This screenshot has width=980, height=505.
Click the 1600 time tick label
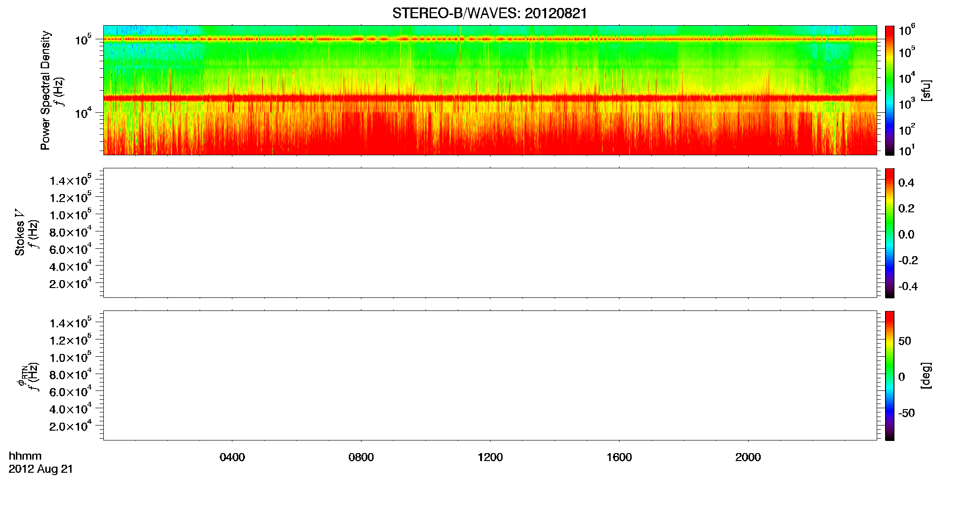click(619, 457)
